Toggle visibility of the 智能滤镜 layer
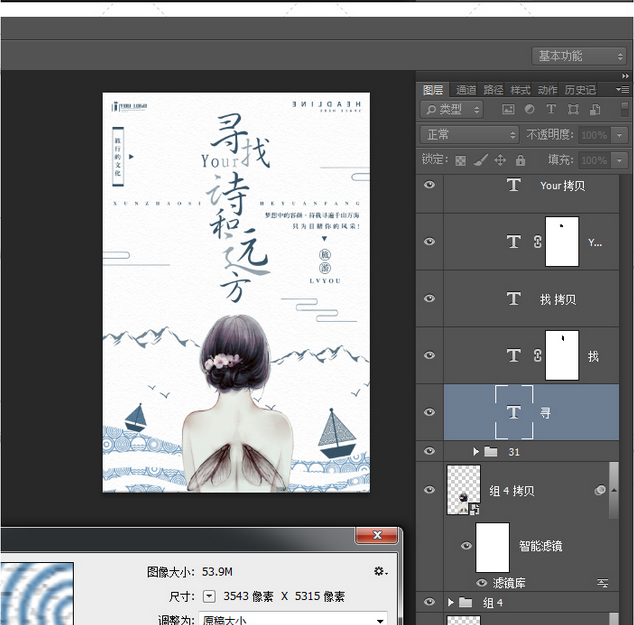 tap(466, 546)
